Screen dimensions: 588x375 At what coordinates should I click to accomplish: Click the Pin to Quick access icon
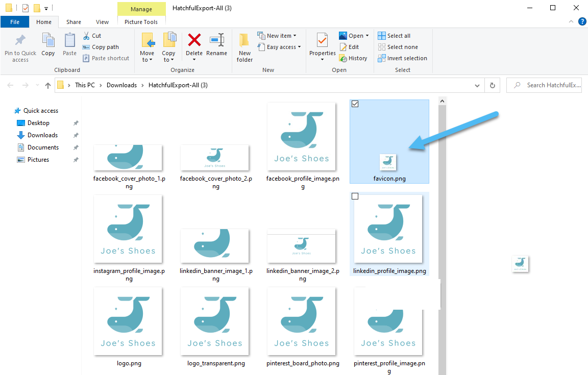click(20, 41)
